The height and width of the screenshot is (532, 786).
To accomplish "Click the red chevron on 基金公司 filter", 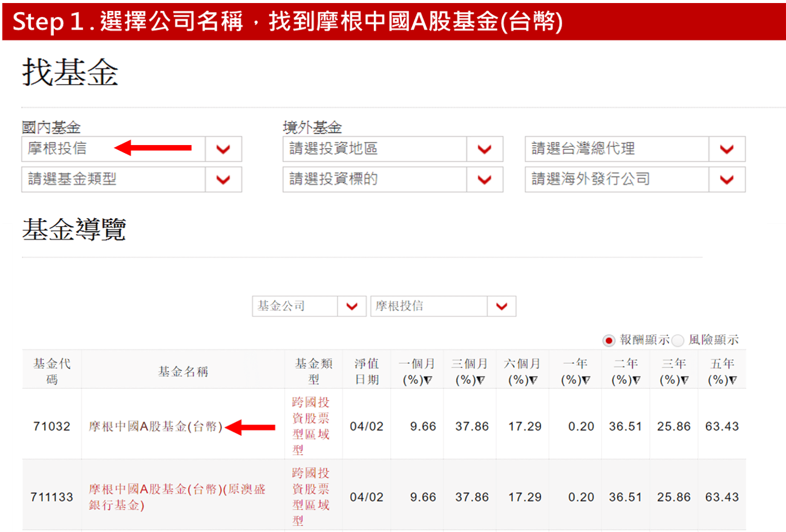I will coord(352,306).
